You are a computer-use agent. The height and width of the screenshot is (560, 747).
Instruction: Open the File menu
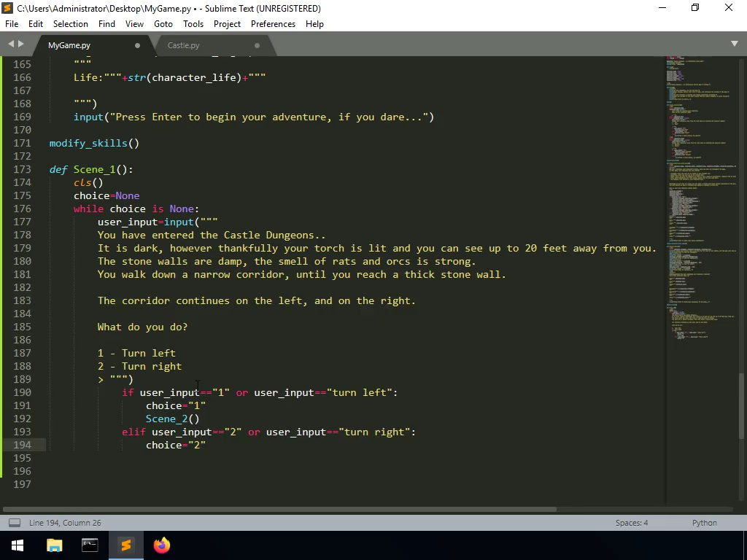click(x=12, y=24)
